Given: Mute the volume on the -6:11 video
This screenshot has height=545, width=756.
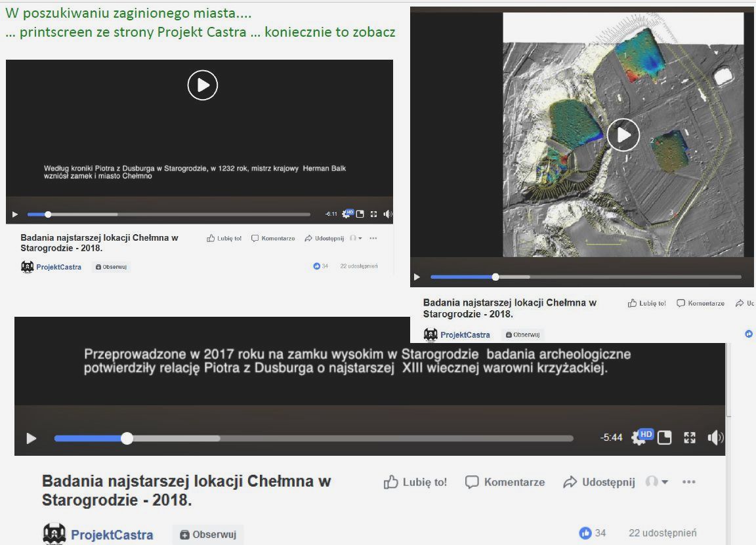Looking at the screenshot, I should [x=388, y=214].
